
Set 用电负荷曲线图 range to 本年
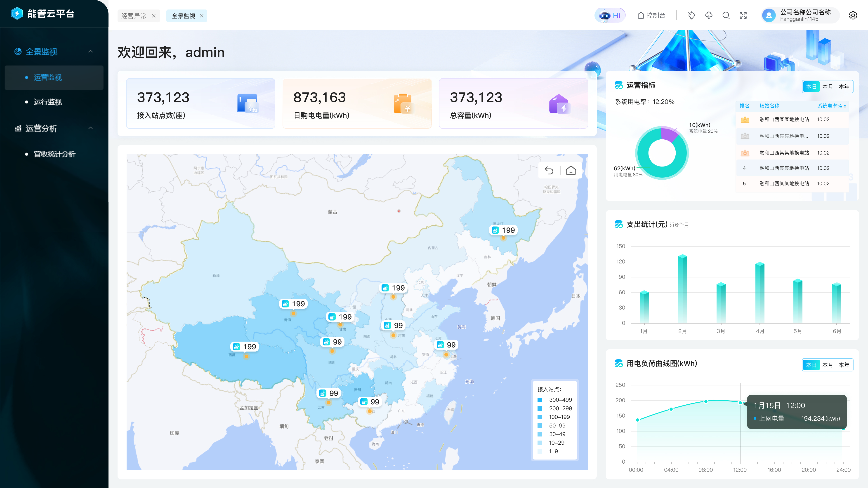(x=844, y=365)
